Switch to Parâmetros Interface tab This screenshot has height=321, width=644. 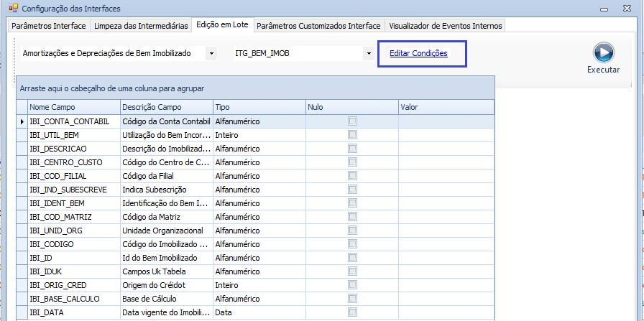point(48,26)
